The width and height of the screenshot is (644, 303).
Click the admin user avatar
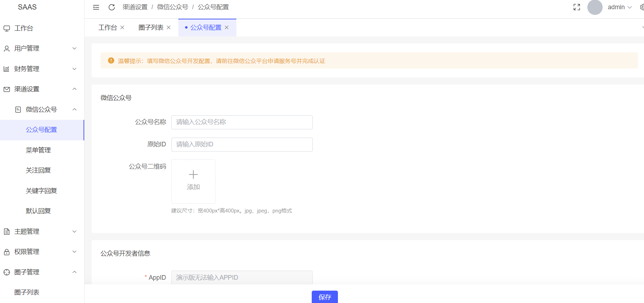pos(595,7)
